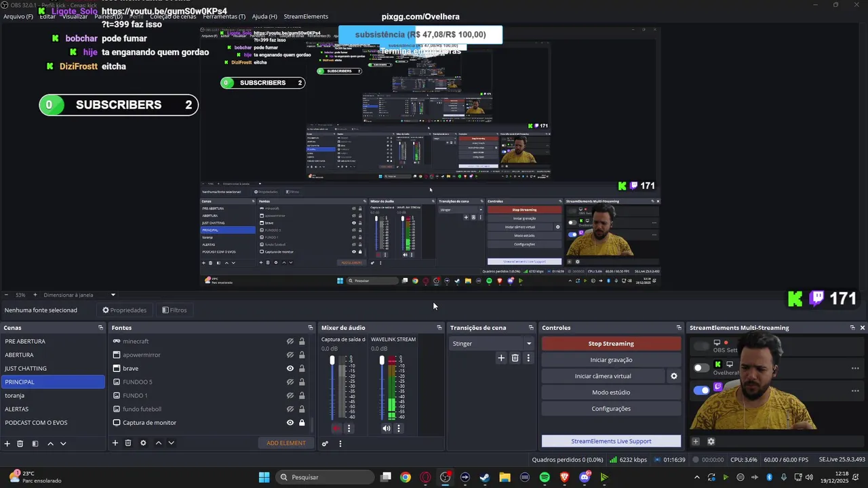Add a new scene transition
Image resolution: width=868 pixels, height=488 pixels.
tap(501, 358)
